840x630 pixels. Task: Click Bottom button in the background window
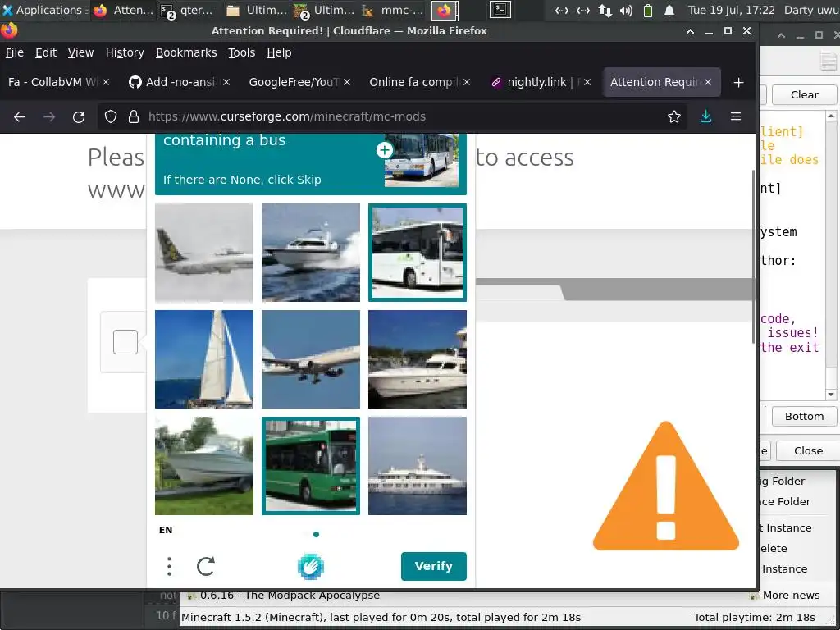(x=804, y=416)
